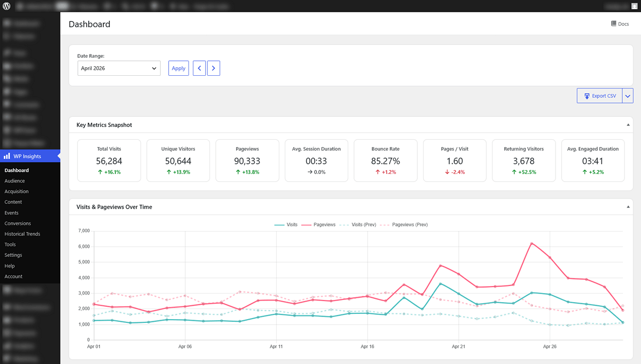Open WP Insights bar-chart menu icon
Image resolution: width=641 pixels, height=364 pixels.
point(7,156)
